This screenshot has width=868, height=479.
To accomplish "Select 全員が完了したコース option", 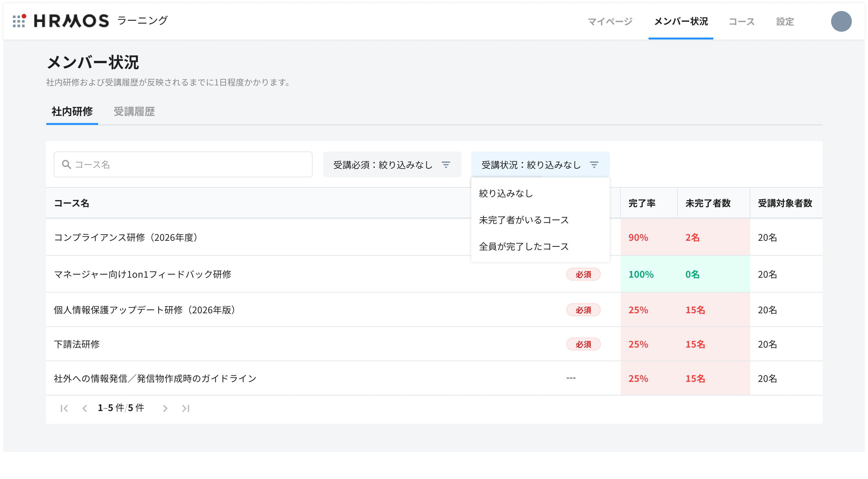I will click(540, 247).
